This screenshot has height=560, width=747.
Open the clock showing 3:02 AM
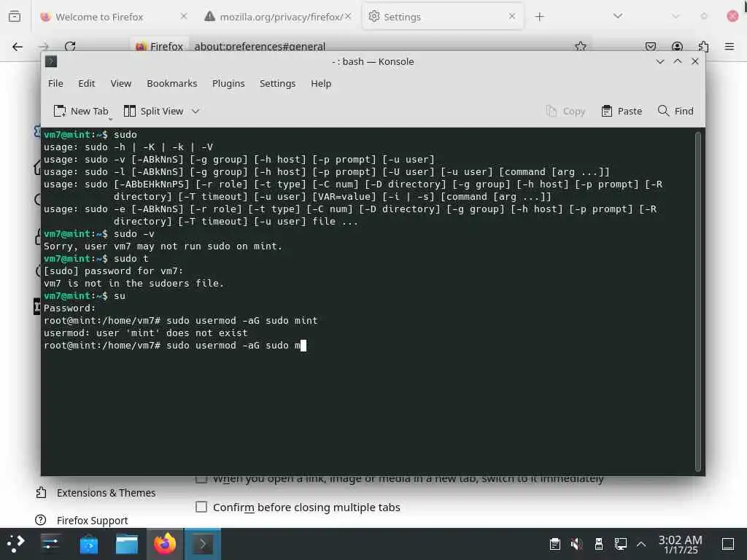681,544
